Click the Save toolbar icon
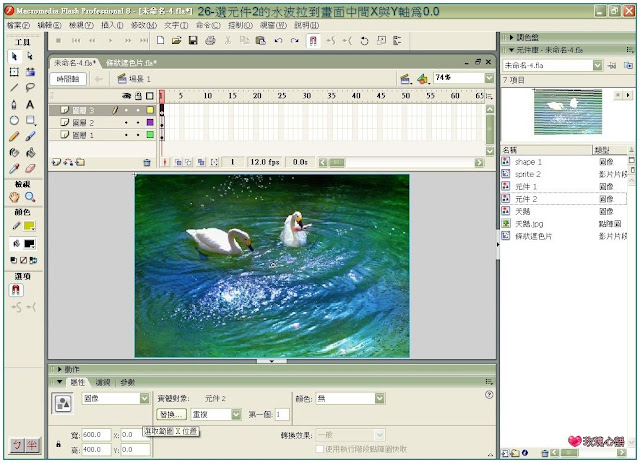 tap(193, 40)
